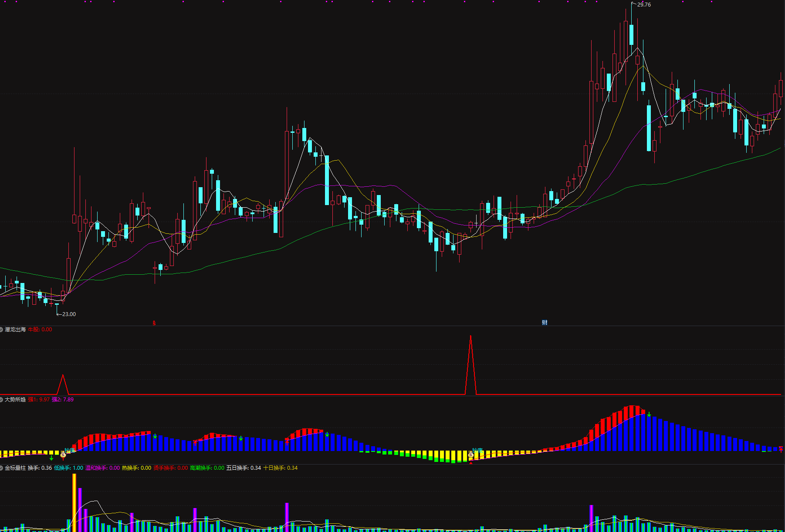This screenshot has height=532, width=785.
Task: Click the leftmost green down arrow under yellow bars
Action: (51, 458)
